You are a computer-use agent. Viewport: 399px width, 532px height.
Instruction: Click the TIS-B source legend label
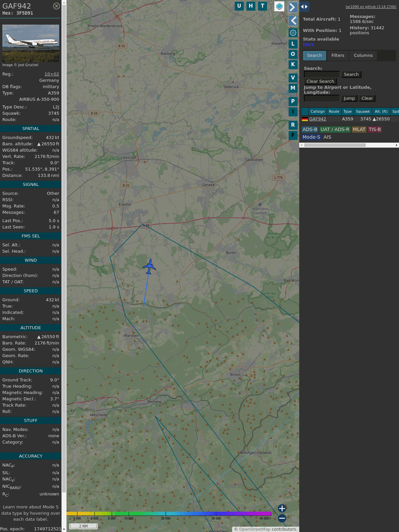coord(375,130)
